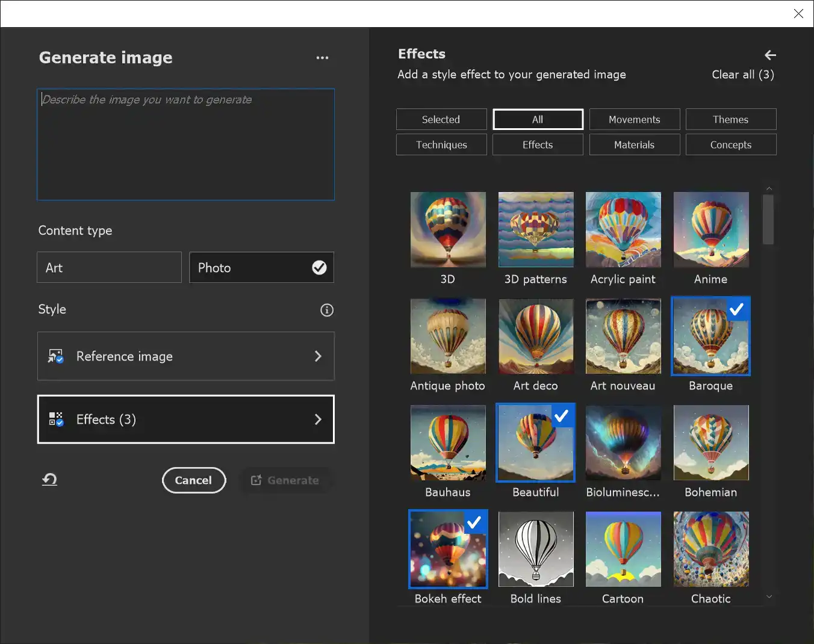Switch to the Themes filter tab
The height and width of the screenshot is (644, 814).
tap(730, 119)
